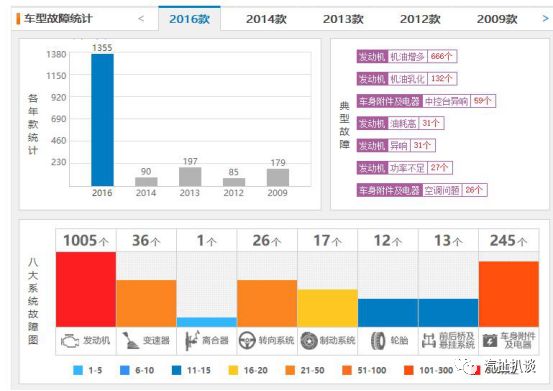Click the gray 2013 bar
Screen dimensions: 553x391
pyautogui.click(x=190, y=177)
